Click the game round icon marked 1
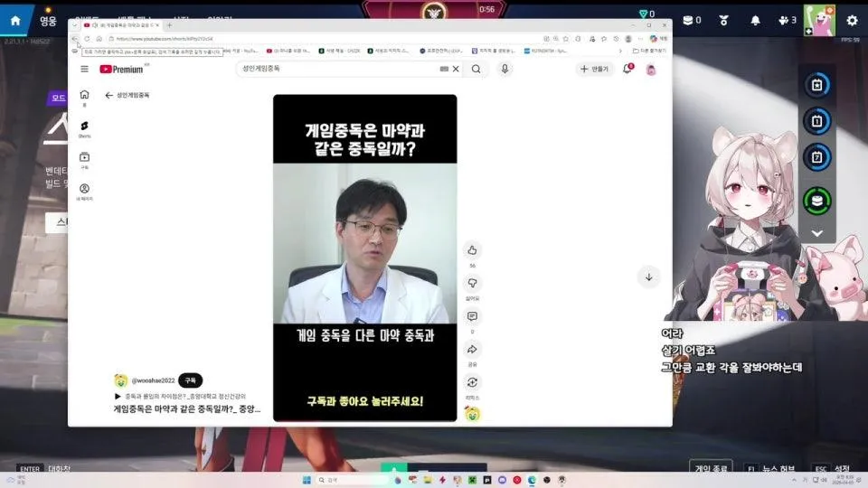Viewport: 868px width, 488px height. click(x=817, y=121)
